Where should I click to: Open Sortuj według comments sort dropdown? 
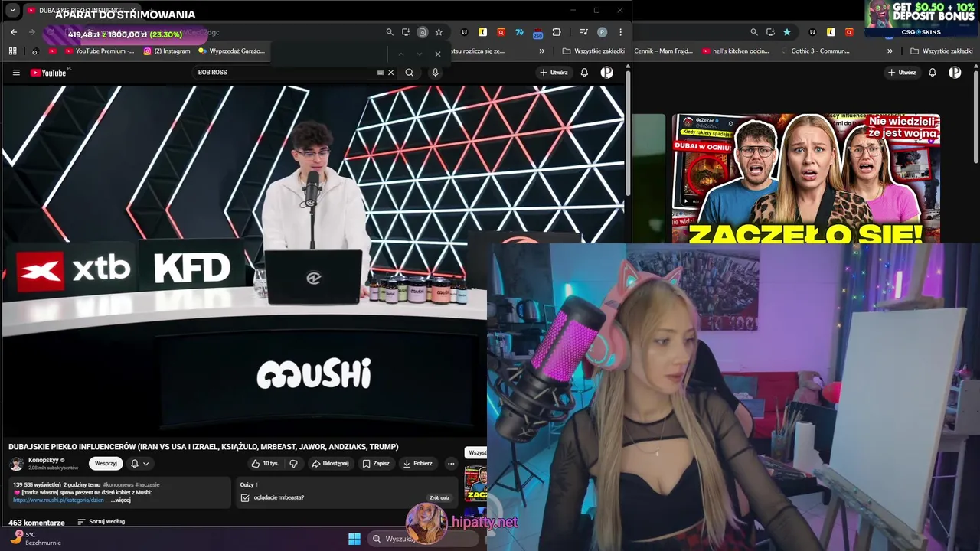[x=101, y=522]
